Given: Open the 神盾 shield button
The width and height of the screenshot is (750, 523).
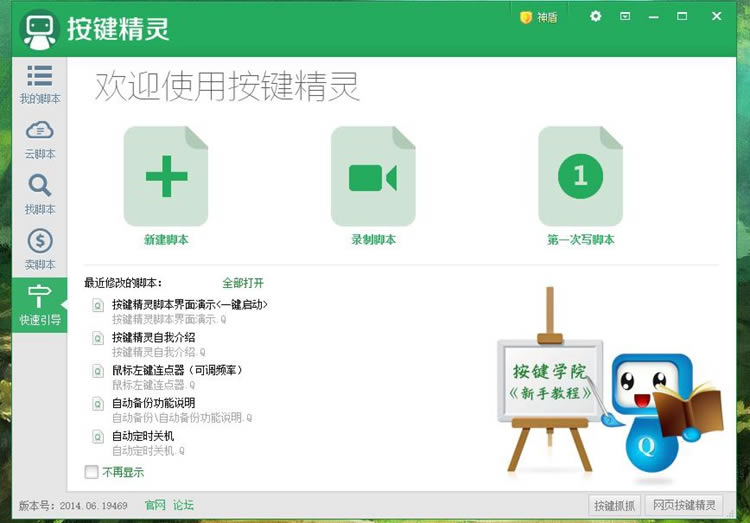Looking at the screenshot, I should tap(538, 17).
